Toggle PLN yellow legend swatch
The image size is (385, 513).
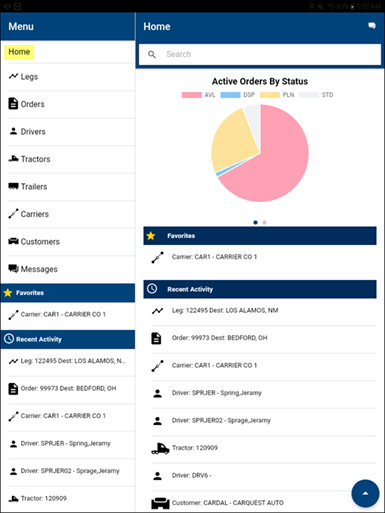pos(270,95)
